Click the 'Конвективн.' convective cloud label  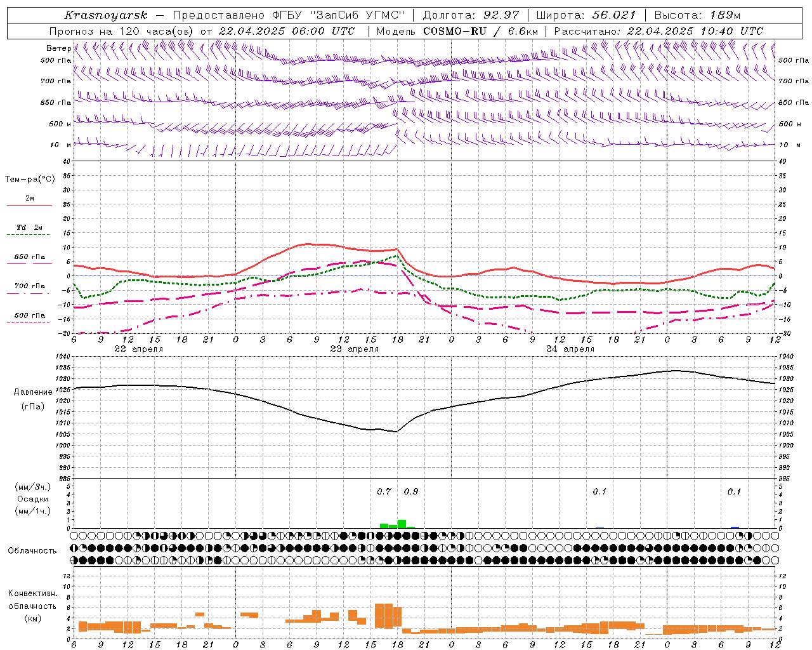[33, 594]
